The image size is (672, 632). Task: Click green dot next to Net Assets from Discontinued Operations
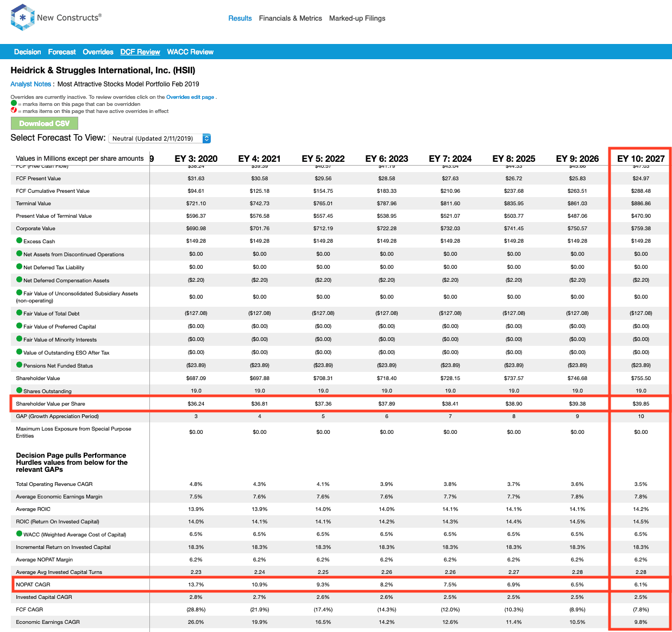(x=19, y=254)
